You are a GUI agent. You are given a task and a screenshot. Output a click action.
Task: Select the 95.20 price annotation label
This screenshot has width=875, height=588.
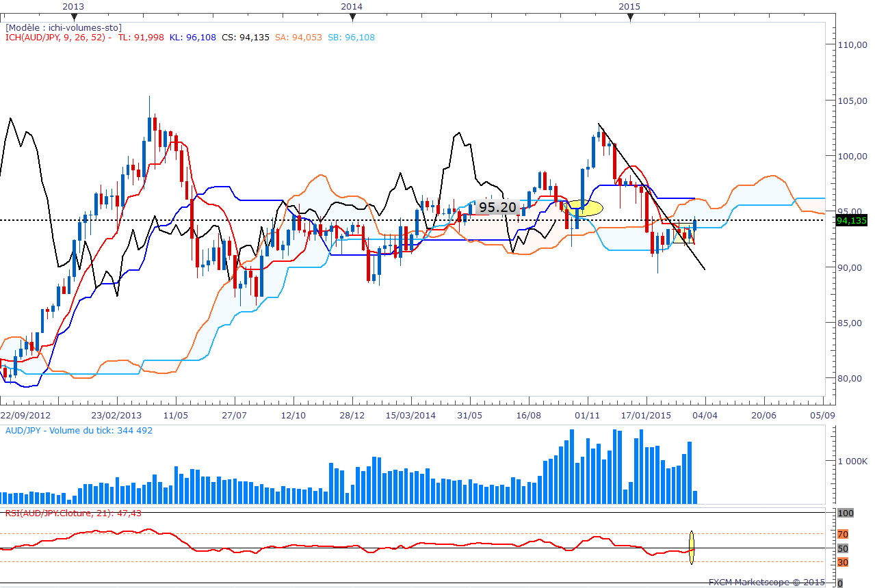tap(497, 206)
